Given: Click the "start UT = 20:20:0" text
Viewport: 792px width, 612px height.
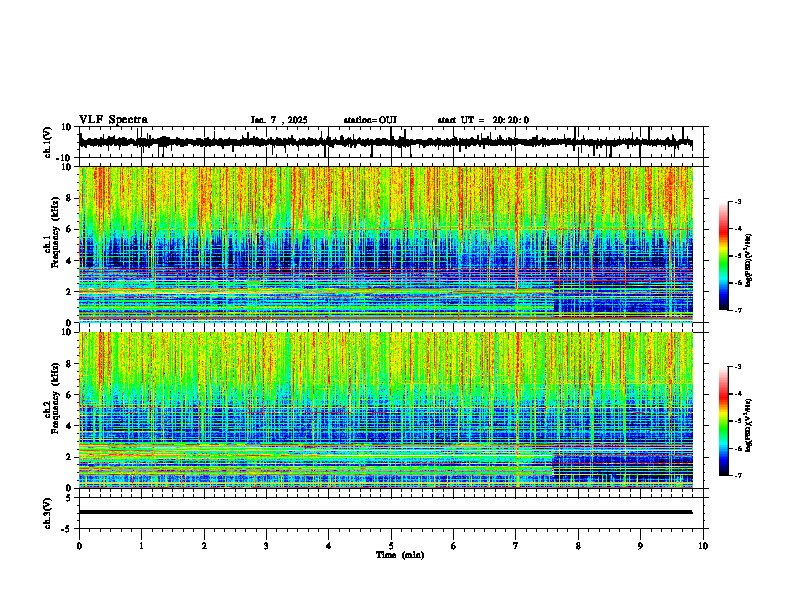Looking at the screenshot, I should 483,120.
